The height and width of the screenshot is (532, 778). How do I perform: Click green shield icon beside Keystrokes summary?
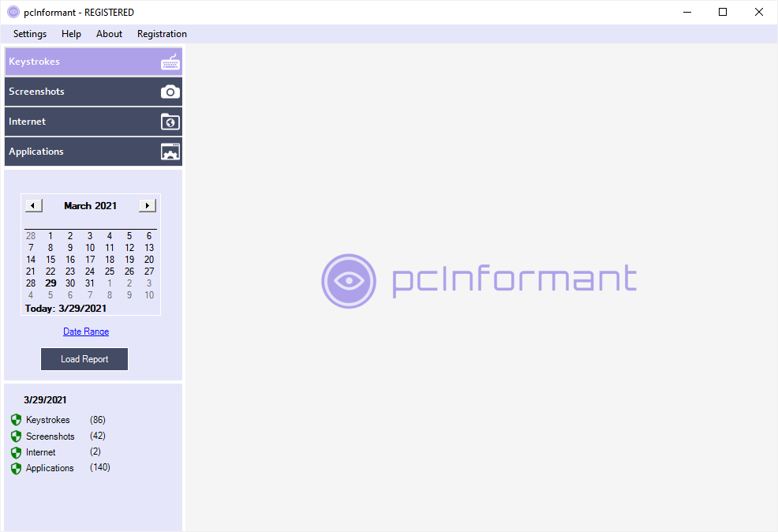click(16, 420)
